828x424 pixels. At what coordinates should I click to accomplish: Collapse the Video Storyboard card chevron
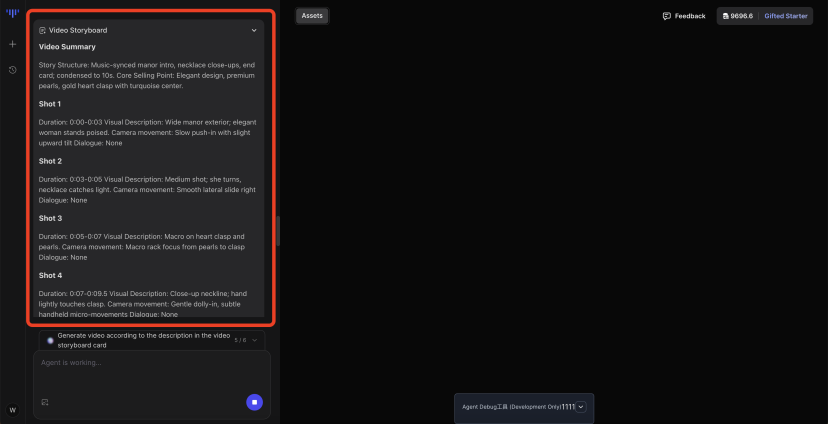click(x=254, y=31)
